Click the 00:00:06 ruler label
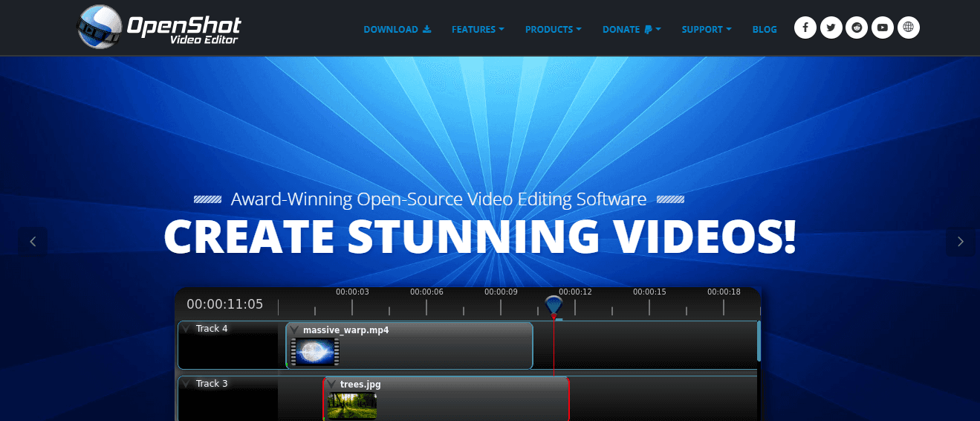980x421 pixels. (426, 292)
